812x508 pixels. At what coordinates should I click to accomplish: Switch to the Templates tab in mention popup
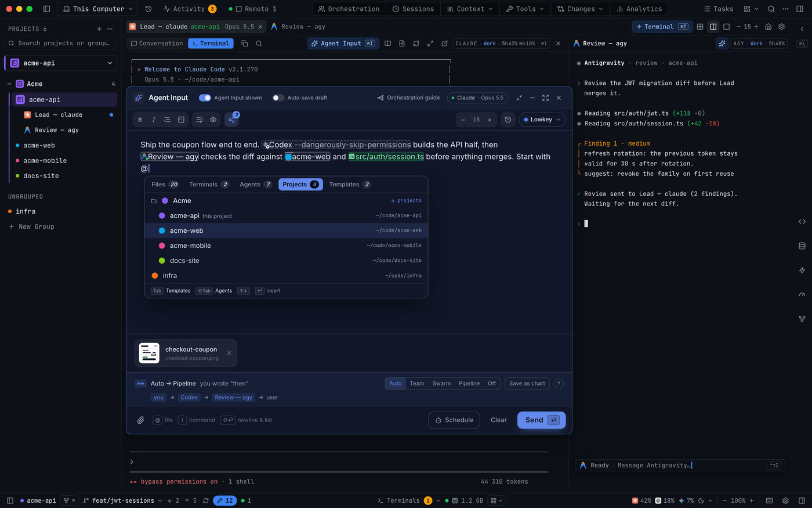coord(350,184)
